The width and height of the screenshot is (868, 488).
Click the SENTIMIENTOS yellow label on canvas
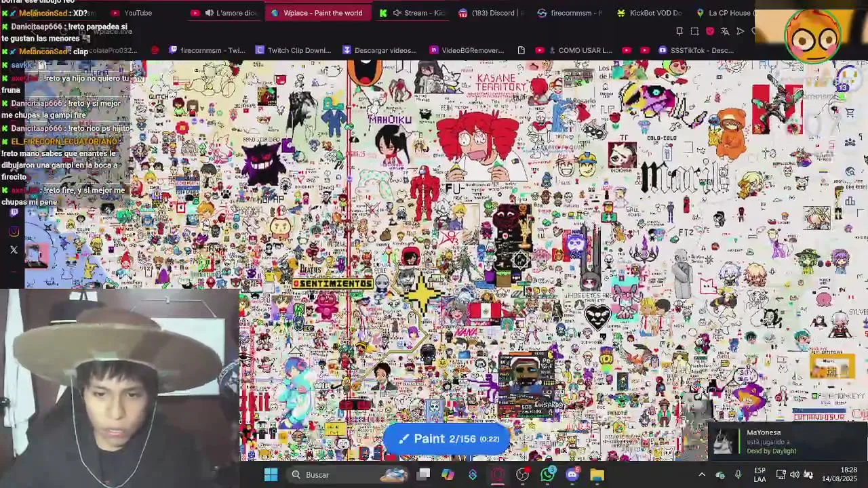[x=332, y=283]
